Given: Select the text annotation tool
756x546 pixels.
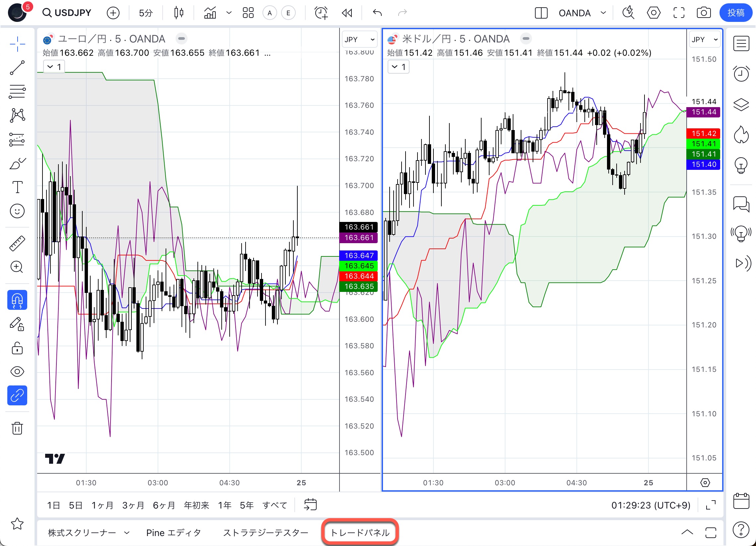Looking at the screenshot, I should coord(17,187).
